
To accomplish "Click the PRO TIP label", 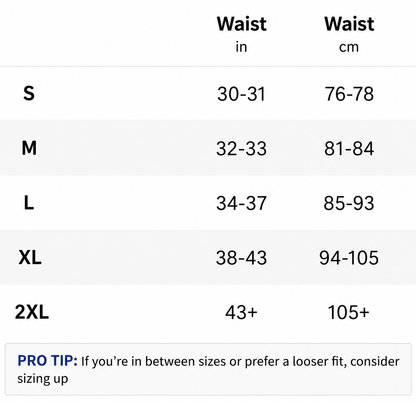I will pos(47,361).
